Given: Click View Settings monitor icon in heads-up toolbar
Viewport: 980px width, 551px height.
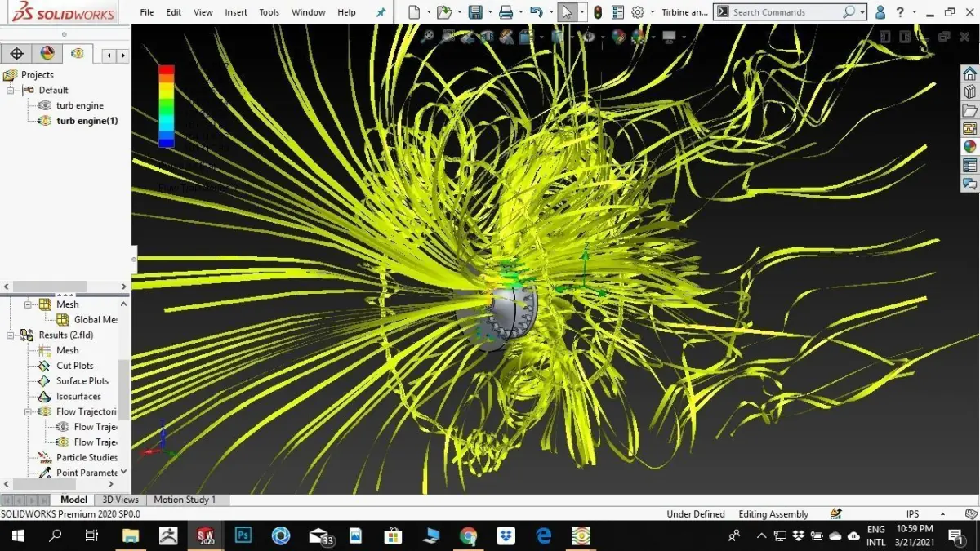Looking at the screenshot, I should [669, 36].
